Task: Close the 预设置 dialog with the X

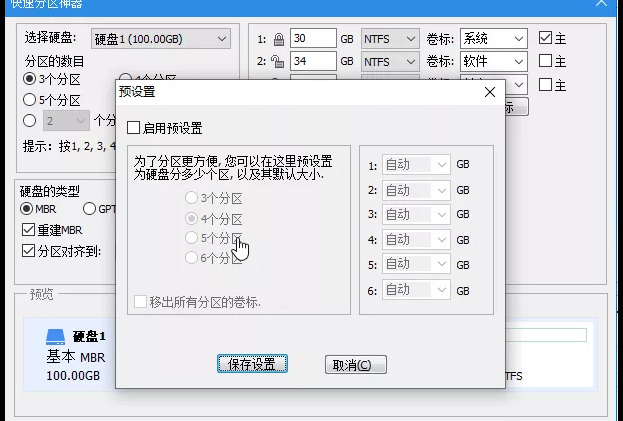Action: pos(490,92)
